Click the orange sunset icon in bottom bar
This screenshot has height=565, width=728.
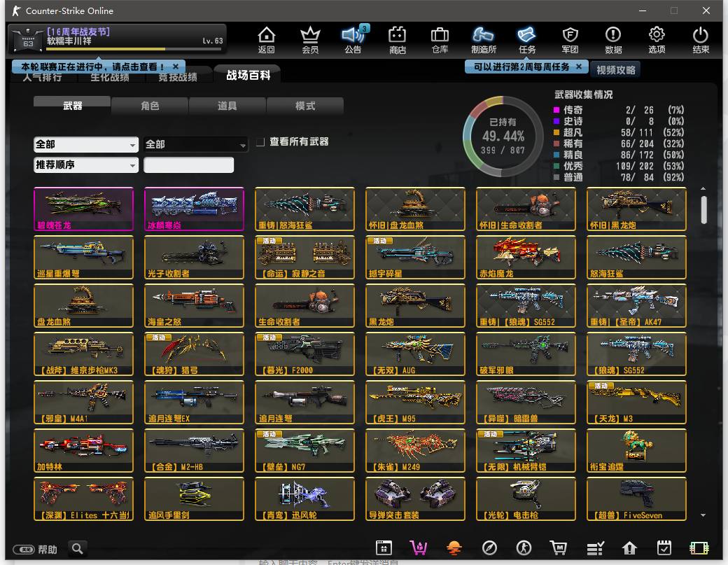[x=454, y=548]
